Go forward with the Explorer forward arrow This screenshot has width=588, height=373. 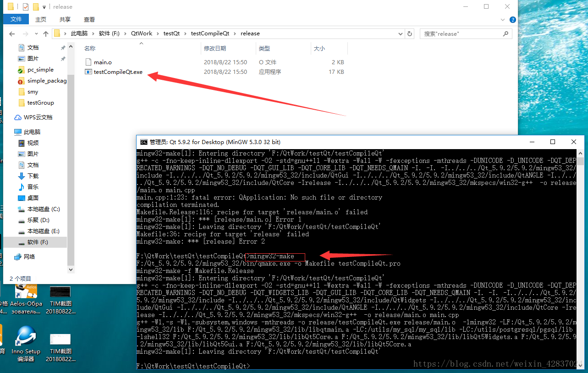click(26, 33)
